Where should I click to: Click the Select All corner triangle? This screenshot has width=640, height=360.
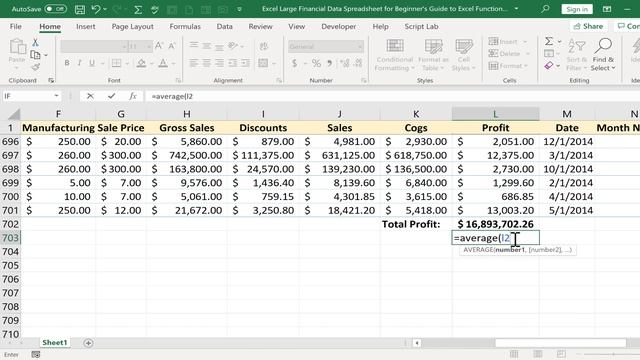coord(14,114)
